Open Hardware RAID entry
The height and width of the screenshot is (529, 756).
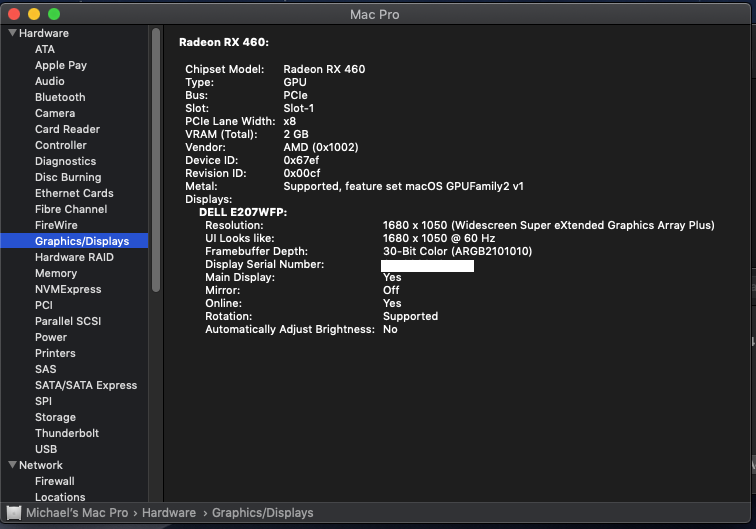[x=74, y=257]
